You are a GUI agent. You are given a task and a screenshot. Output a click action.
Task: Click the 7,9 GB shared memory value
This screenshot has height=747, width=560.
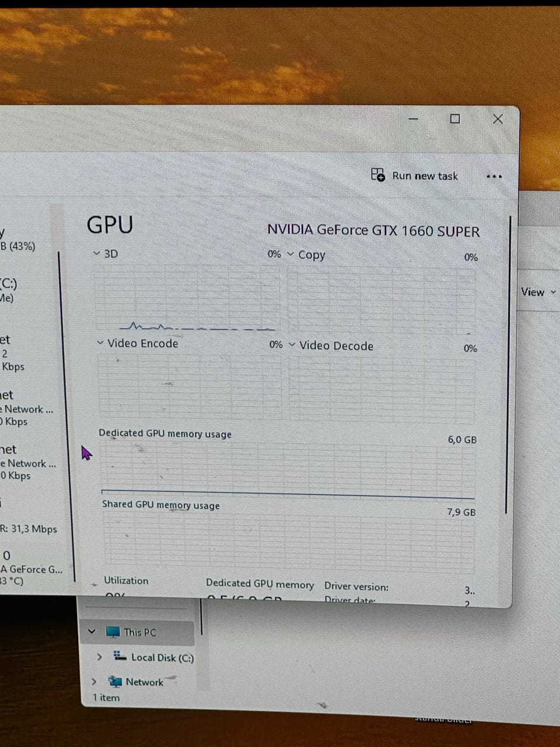click(x=461, y=512)
